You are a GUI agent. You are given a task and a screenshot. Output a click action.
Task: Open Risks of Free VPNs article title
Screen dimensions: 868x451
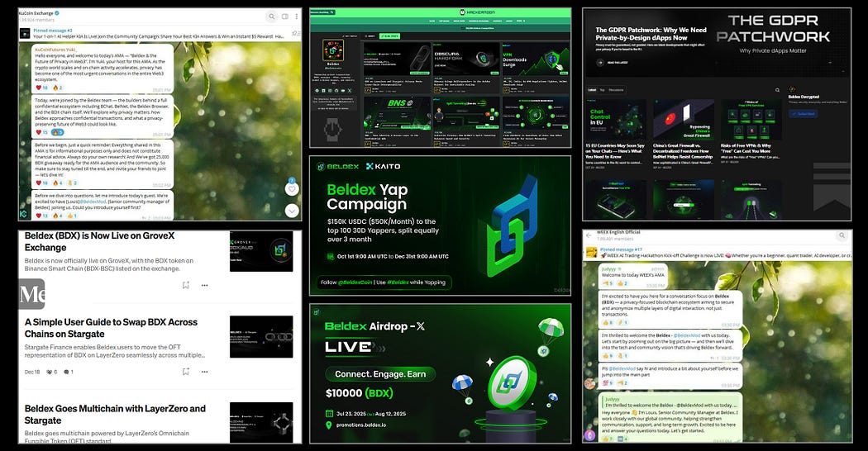coord(745,149)
